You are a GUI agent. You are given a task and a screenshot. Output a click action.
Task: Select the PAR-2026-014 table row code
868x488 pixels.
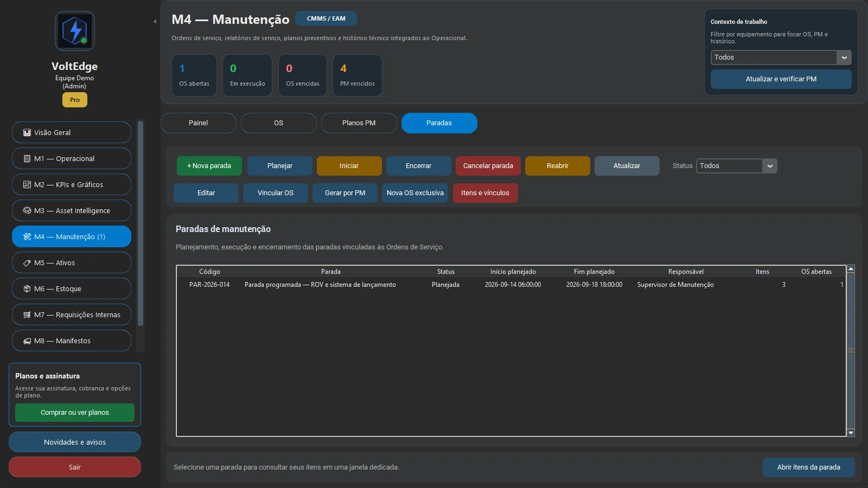[x=209, y=285]
